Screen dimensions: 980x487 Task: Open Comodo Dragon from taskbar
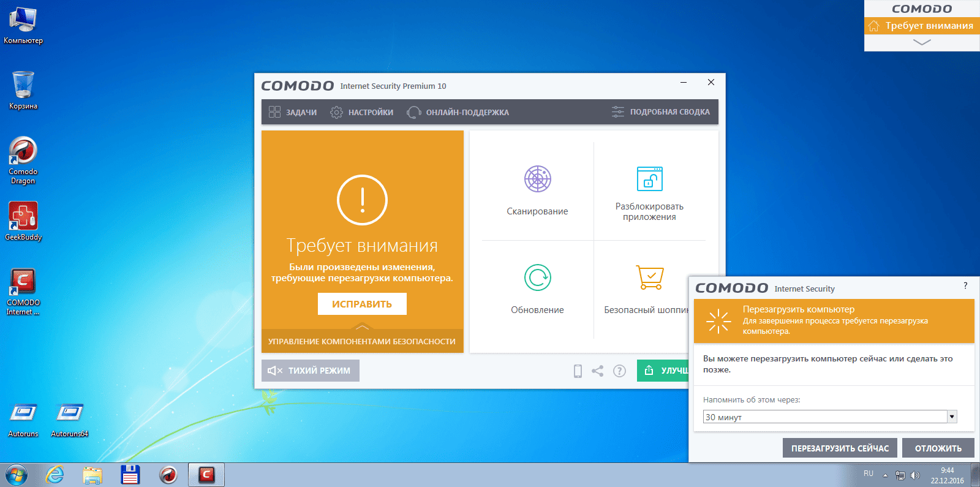click(x=168, y=475)
